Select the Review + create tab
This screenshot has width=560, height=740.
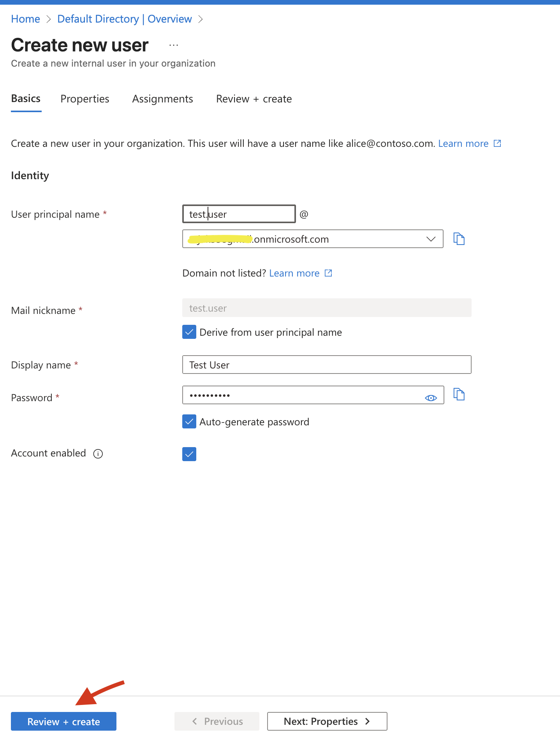pos(254,99)
